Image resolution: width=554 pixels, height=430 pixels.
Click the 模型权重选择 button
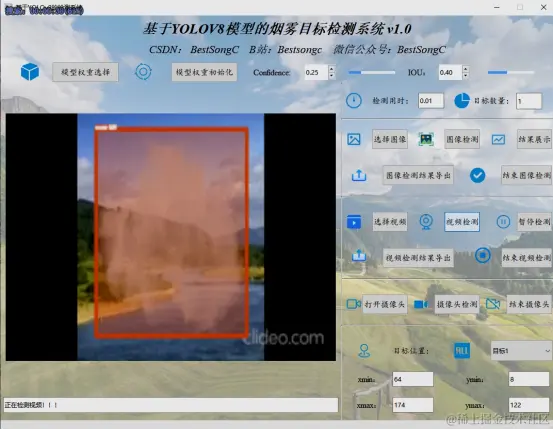(x=86, y=72)
